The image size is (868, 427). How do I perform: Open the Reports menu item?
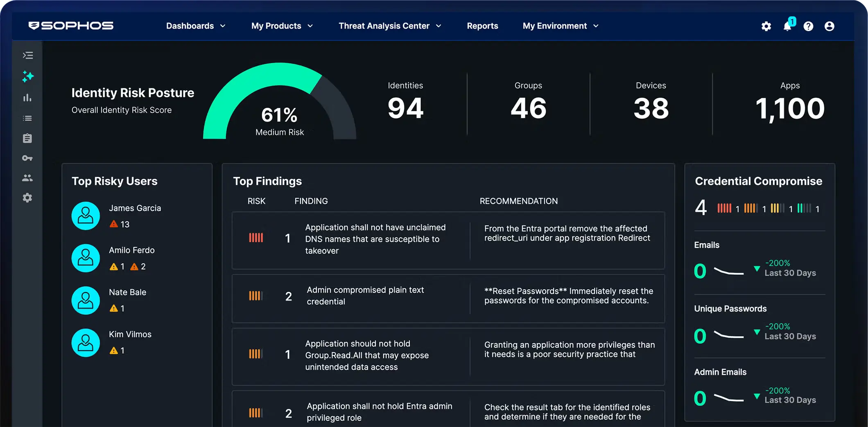coord(482,26)
